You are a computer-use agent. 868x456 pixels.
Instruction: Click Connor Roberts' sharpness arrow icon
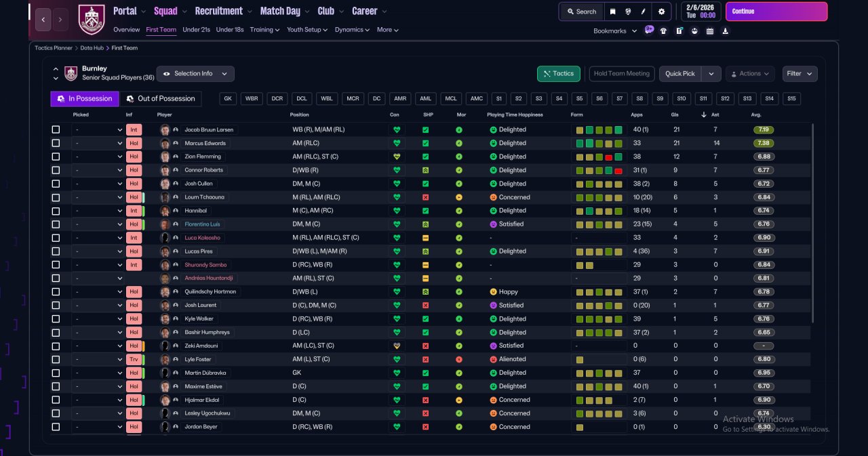tap(425, 170)
